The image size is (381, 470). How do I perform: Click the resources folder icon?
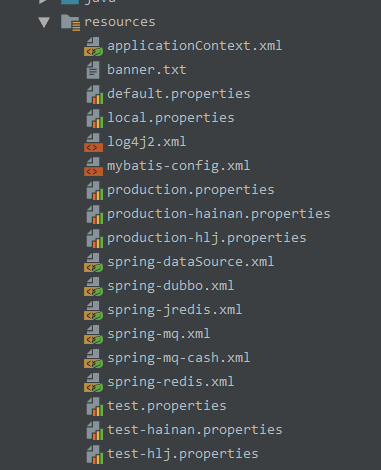click(70, 23)
